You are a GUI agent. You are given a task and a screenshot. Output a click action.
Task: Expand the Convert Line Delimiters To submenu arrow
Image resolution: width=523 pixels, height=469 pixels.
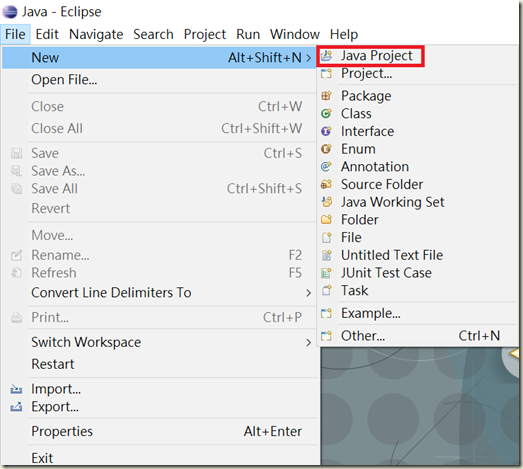pyautogui.click(x=309, y=293)
